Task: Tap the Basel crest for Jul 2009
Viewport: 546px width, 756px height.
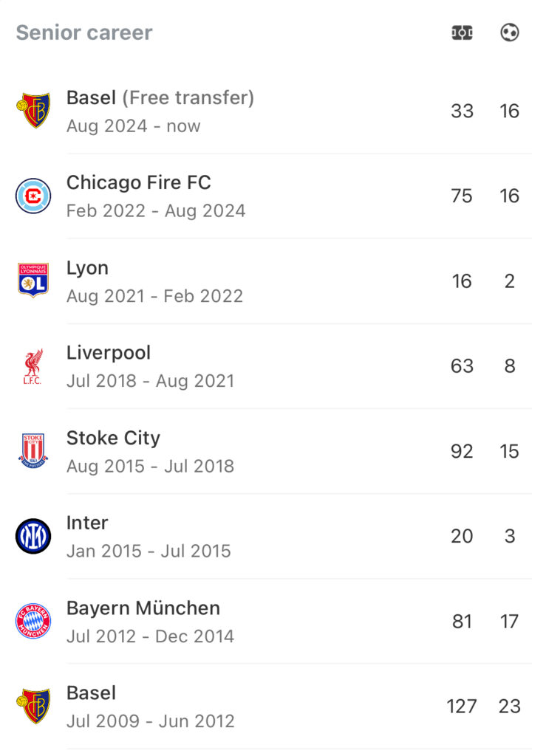Action: [33, 707]
